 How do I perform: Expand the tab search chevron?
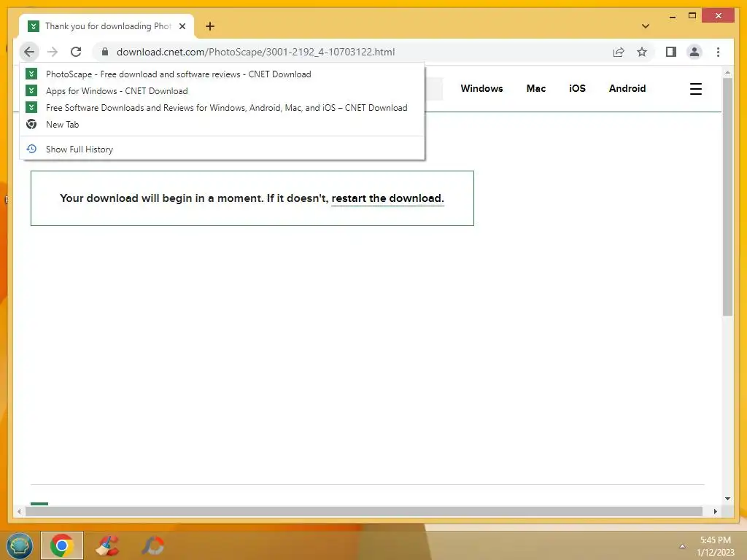tap(646, 26)
